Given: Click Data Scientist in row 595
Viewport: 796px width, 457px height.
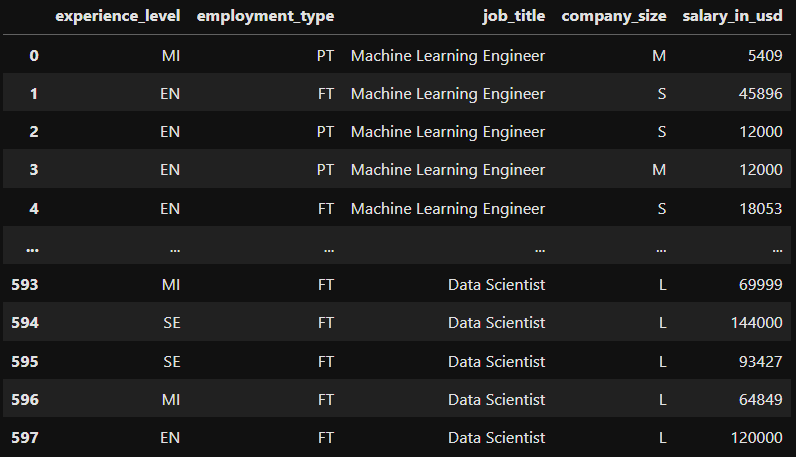Looking at the screenshot, I should pyautogui.click(x=496, y=361).
